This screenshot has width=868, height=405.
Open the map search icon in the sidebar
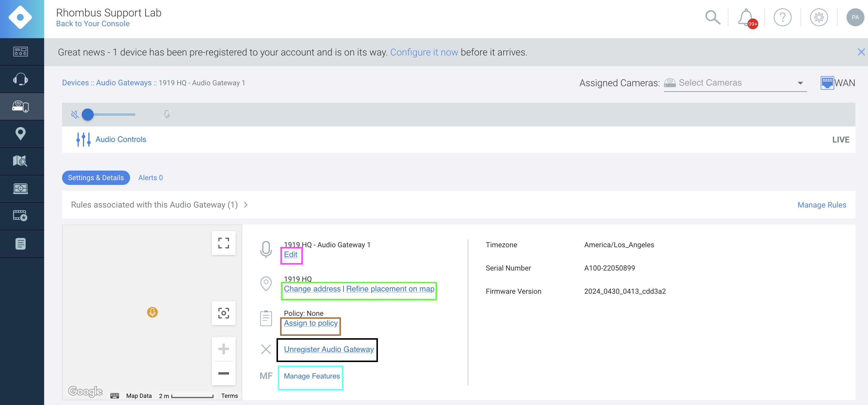coord(21,161)
